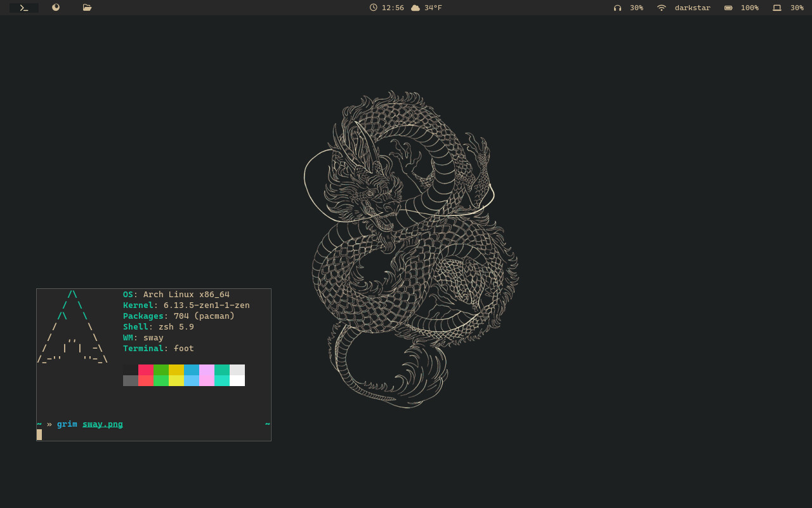Click the 100% battery percentage
Viewport: 812px width, 508px height.
(x=750, y=8)
